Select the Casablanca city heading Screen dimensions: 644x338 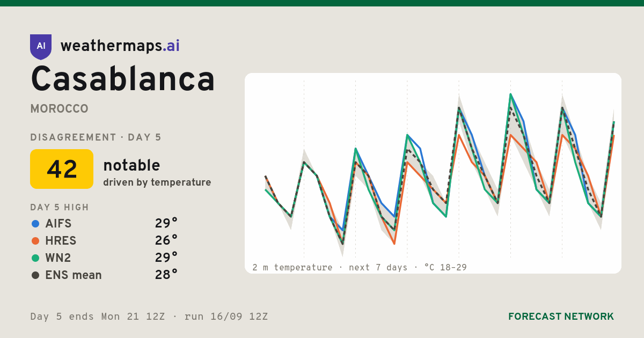[123, 79]
